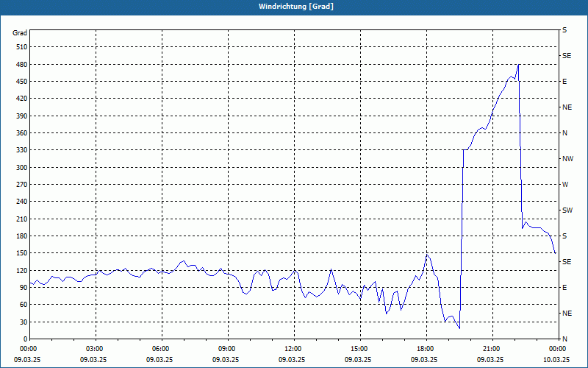The width and height of the screenshot is (588, 368).
Task: Click the y-axis value 210
Action: pyautogui.click(x=22, y=219)
